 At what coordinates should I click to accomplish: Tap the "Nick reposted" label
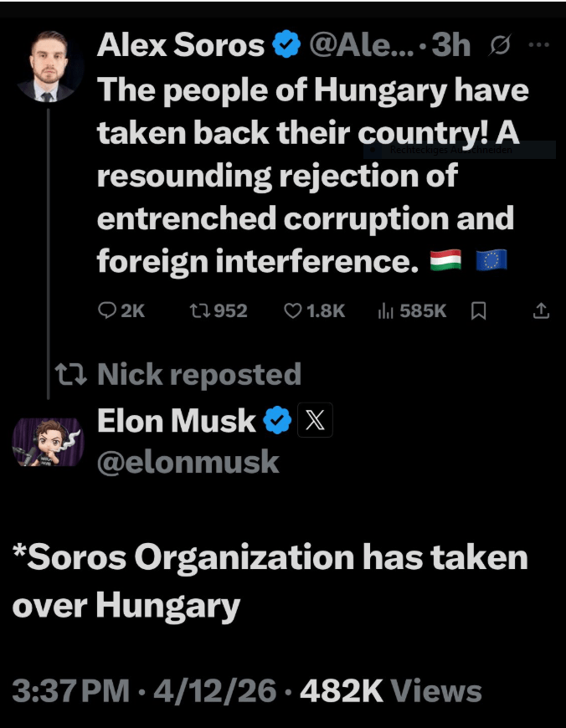click(x=198, y=374)
